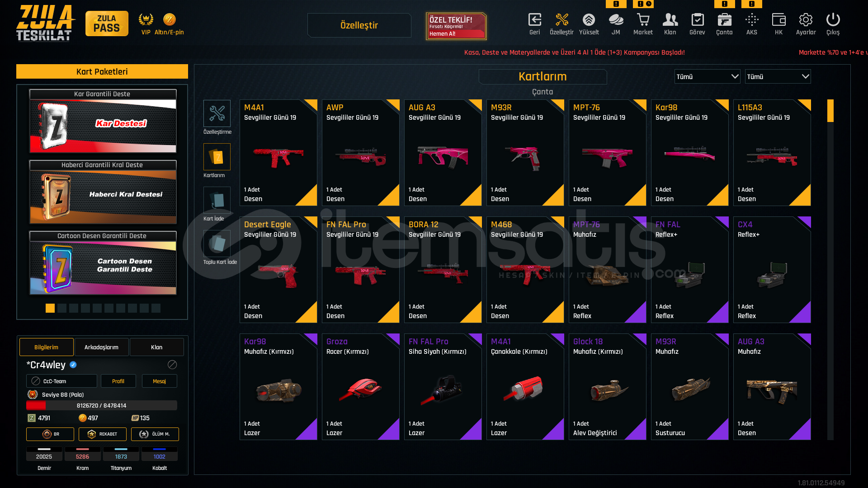The height and width of the screenshot is (488, 868).
Task: Switch to the Arkadaşlarım tab
Action: 101,347
